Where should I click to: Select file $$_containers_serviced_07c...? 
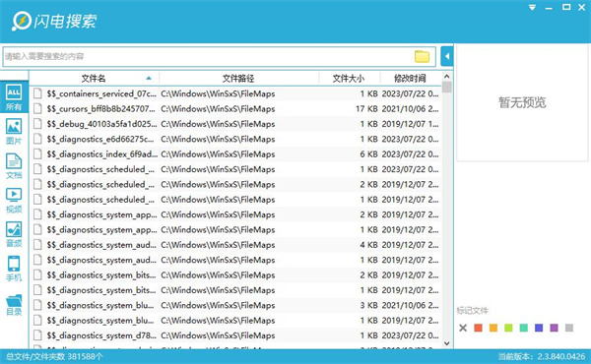pyautogui.click(x=101, y=93)
